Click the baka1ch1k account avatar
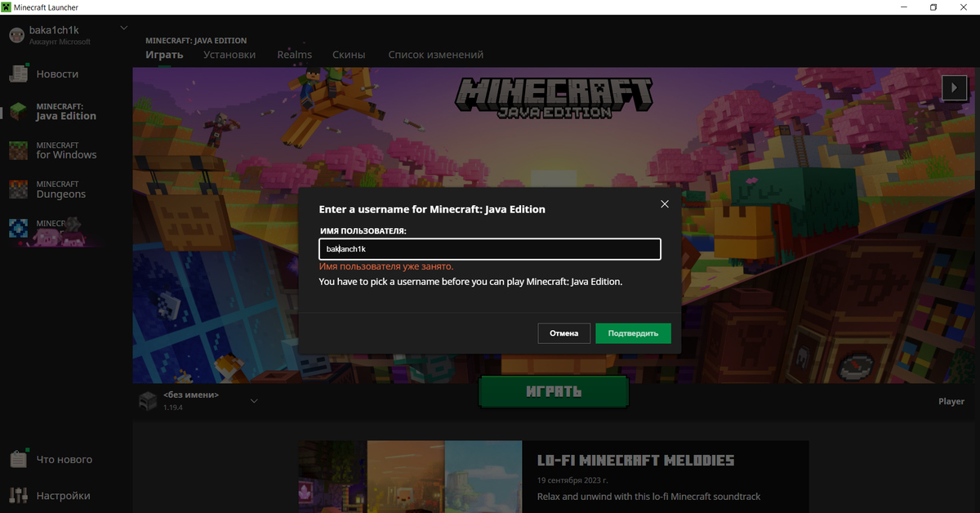Screen dimensions: 980x513 point(16,35)
